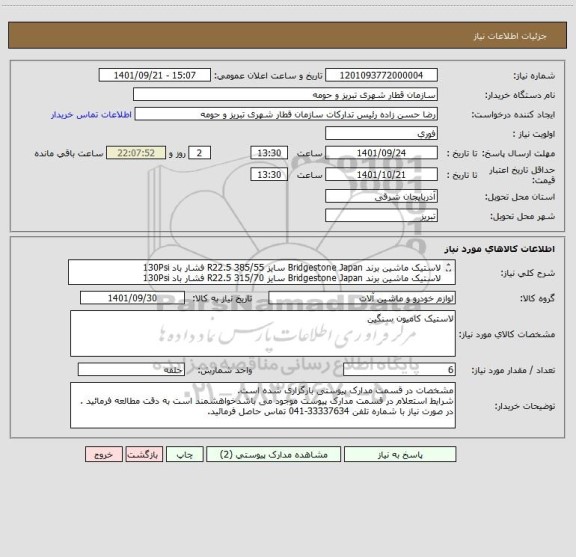This screenshot has width=576, height=557.
Task: Click the countdown timer 22:07:52
Action: (136, 153)
